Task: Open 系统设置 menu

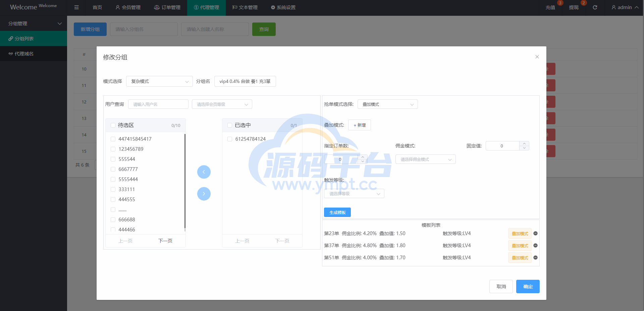Action: pyautogui.click(x=283, y=7)
